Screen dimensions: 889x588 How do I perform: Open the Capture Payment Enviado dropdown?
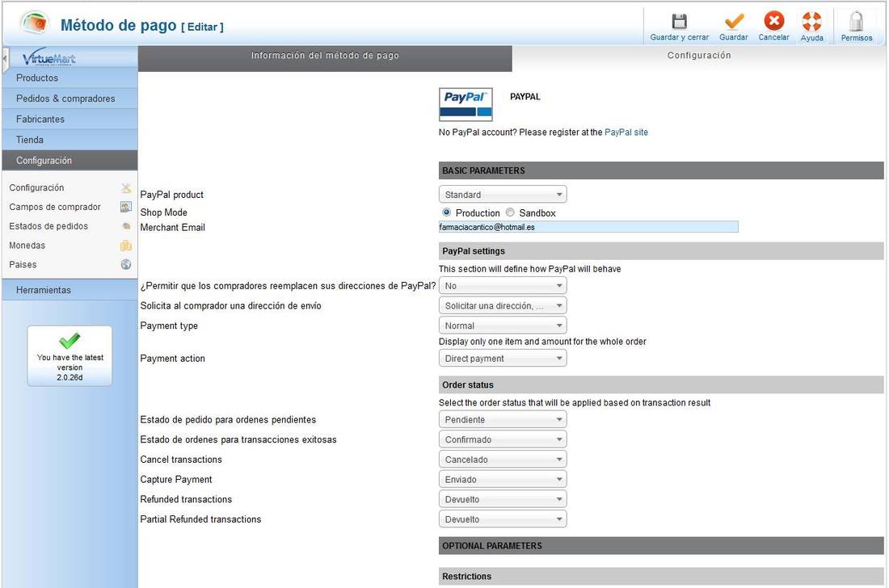(x=503, y=479)
